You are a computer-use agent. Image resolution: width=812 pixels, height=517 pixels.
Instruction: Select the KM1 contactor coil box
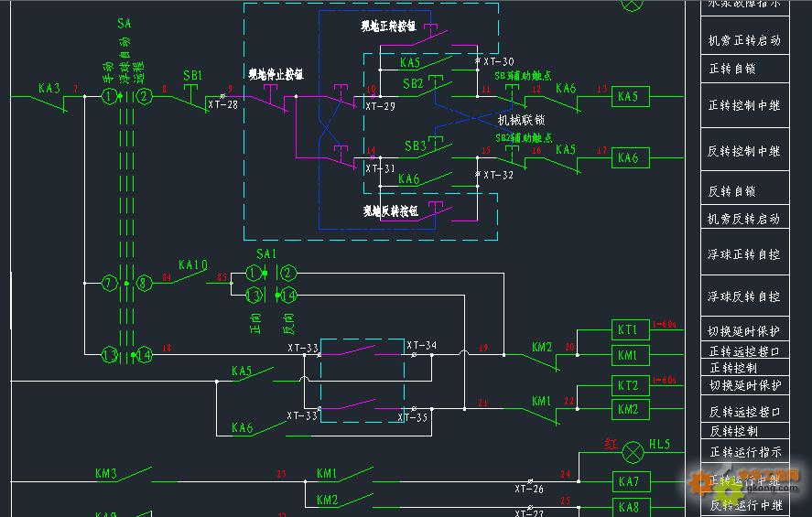[630, 355]
